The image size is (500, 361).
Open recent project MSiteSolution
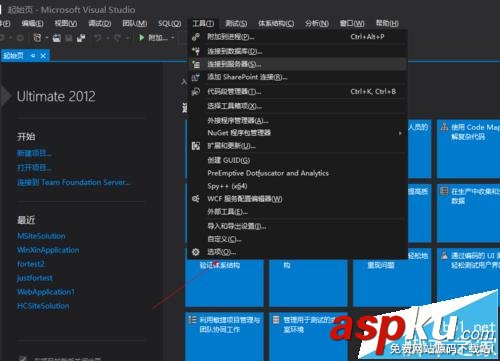coord(41,236)
